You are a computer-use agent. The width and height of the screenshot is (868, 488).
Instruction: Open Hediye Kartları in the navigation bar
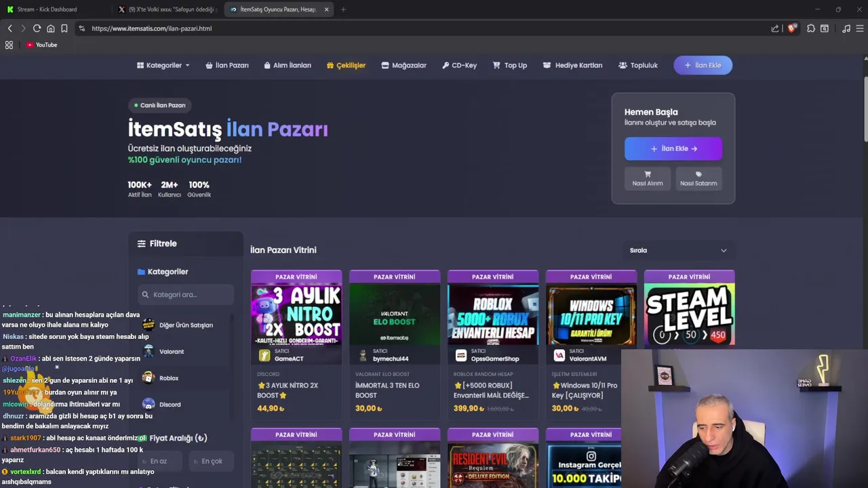coord(572,65)
